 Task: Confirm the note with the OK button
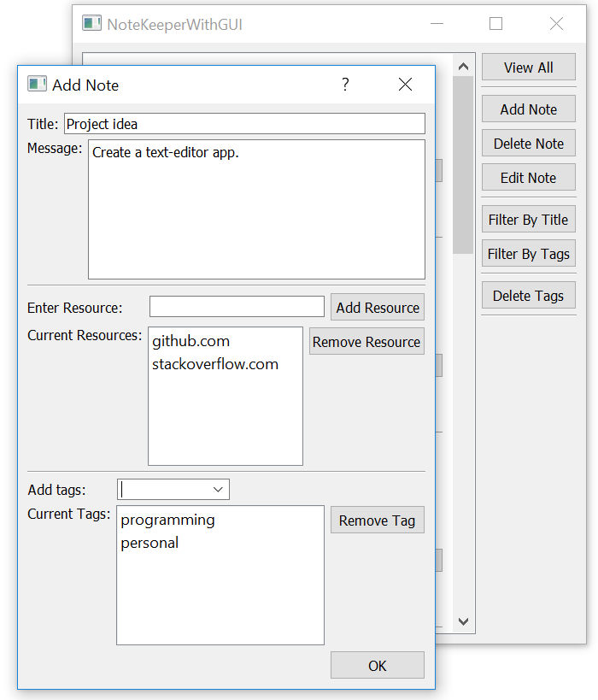[378, 665]
